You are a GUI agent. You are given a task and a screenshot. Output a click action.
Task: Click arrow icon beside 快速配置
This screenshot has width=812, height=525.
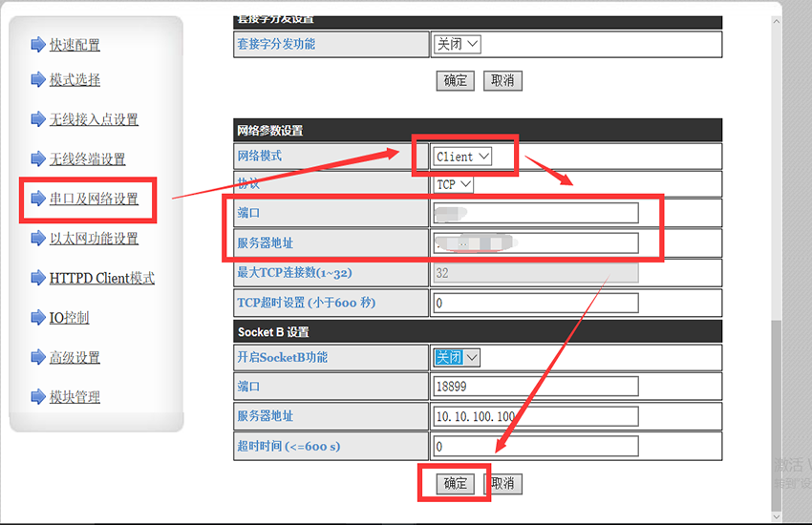(37, 45)
